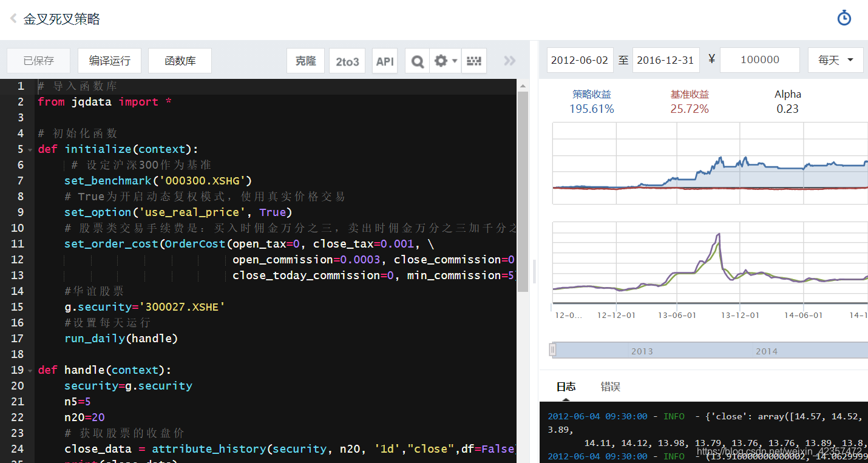Open editor settings gear icon
868x463 pixels.
pyautogui.click(x=441, y=61)
